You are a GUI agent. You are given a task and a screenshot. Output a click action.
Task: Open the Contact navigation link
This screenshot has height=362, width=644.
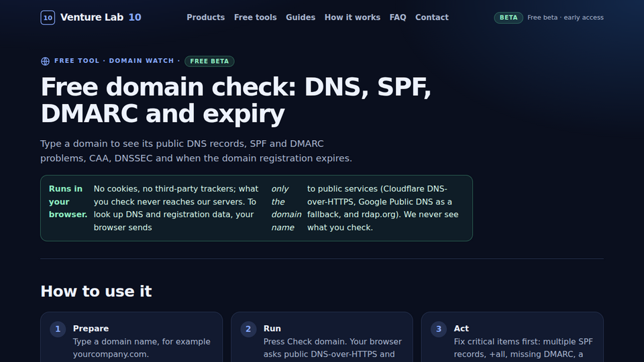(x=431, y=17)
